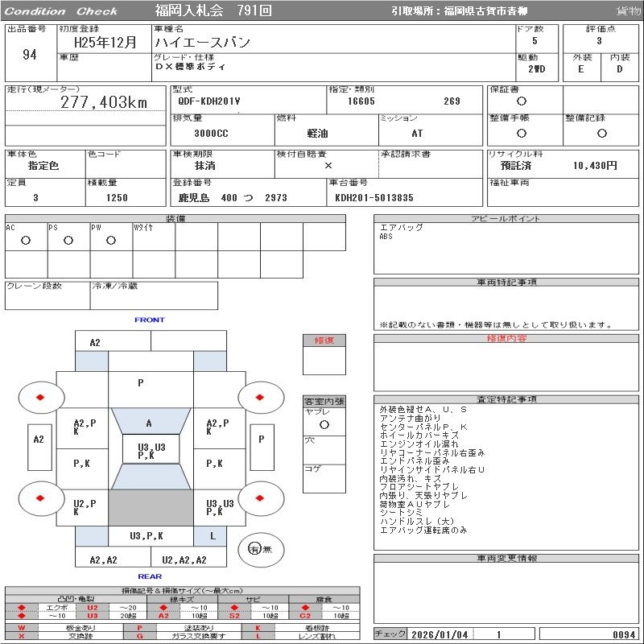Select the PS equipment circle mark
This screenshot has height=644, width=644.
tap(68, 240)
